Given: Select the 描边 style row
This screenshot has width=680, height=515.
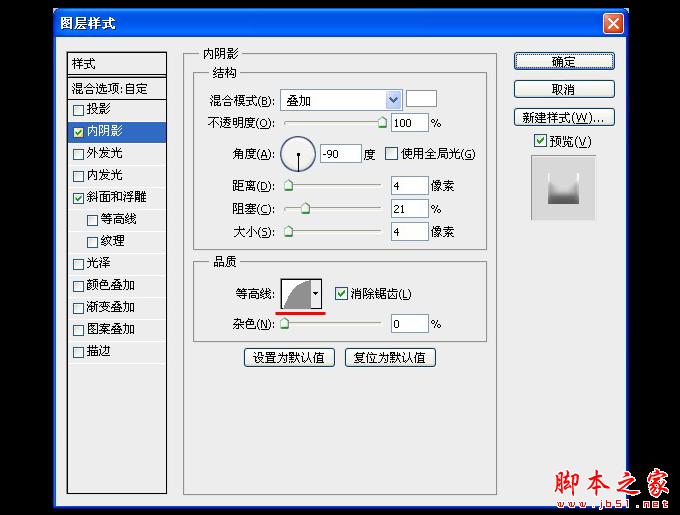Looking at the screenshot, I should point(117,352).
